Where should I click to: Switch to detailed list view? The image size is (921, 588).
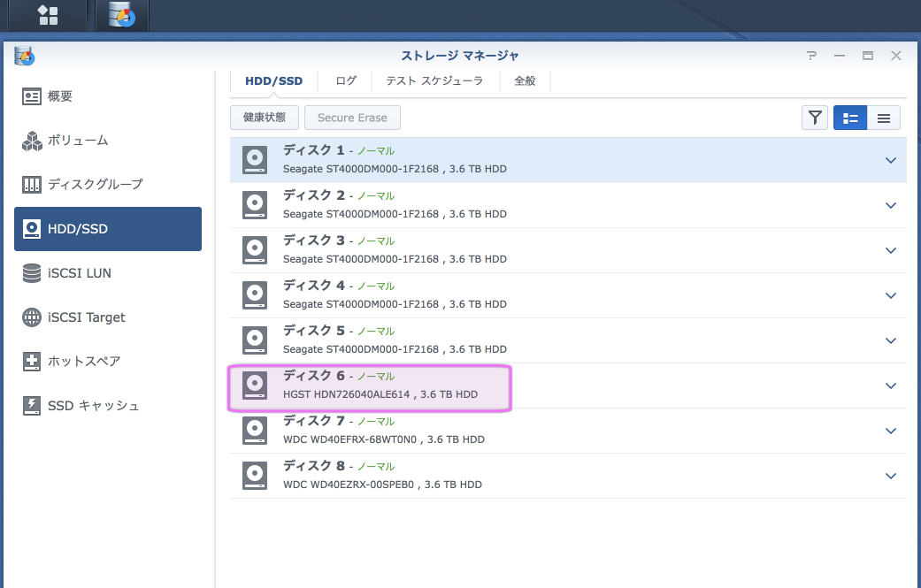(850, 118)
